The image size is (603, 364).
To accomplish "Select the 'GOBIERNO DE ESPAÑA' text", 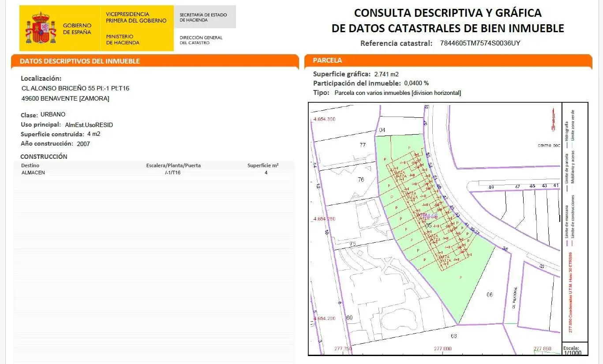I will 77,29.
